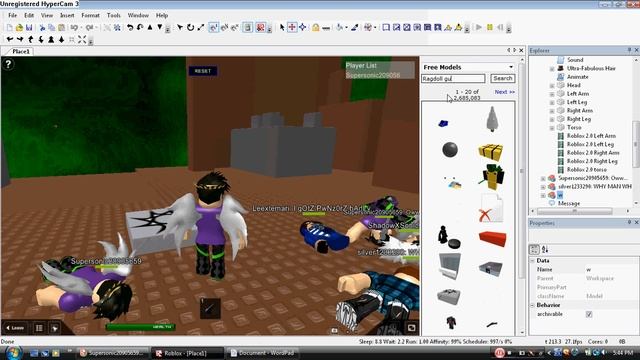Click the yellow Lock tool icon
This screenshot has height=360, width=640.
pos(316,28)
